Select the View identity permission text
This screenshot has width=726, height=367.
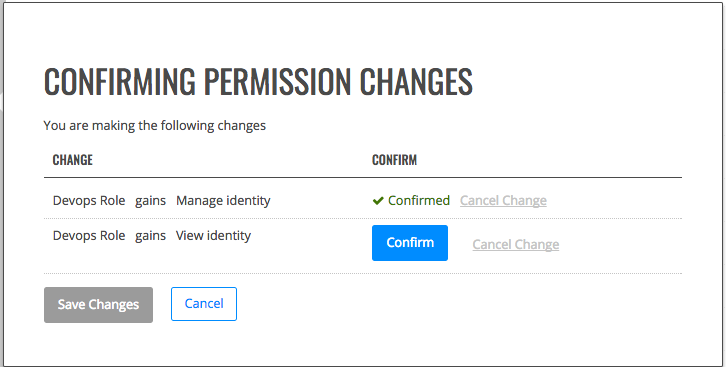tap(213, 236)
